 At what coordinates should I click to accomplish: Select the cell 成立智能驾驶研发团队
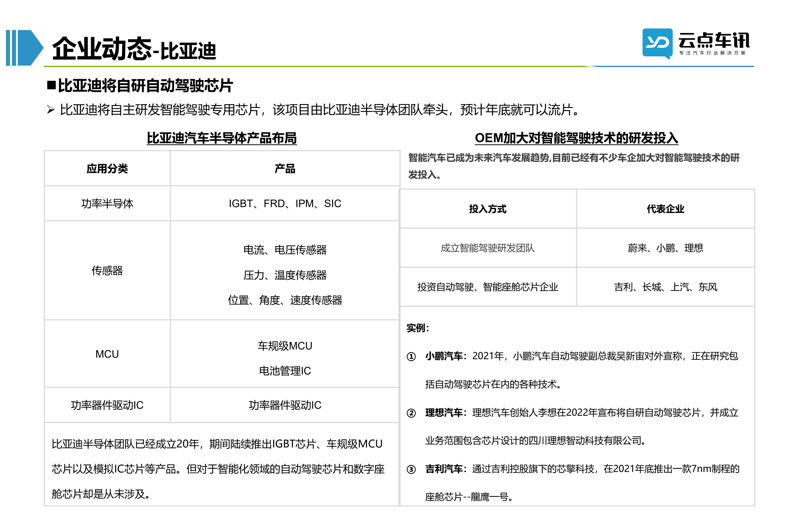point(487,248)
